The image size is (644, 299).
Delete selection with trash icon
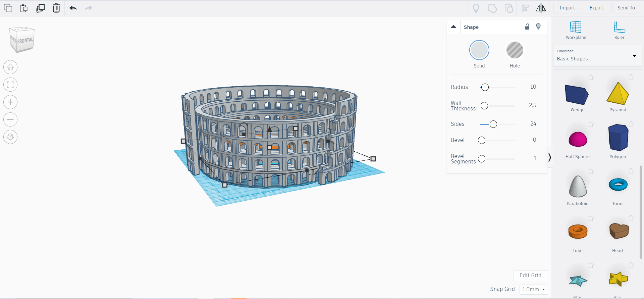(56, 8)
